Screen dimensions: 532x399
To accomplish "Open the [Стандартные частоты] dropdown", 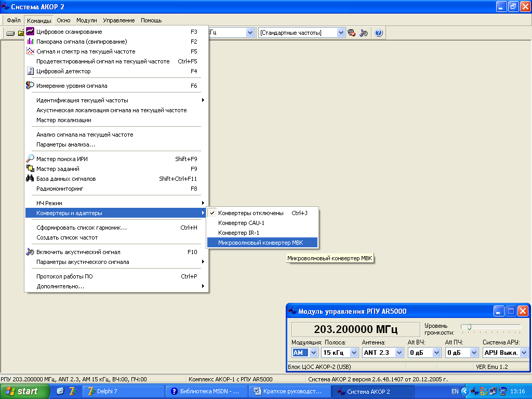I will pyautogui.click(x=341, y=33).
